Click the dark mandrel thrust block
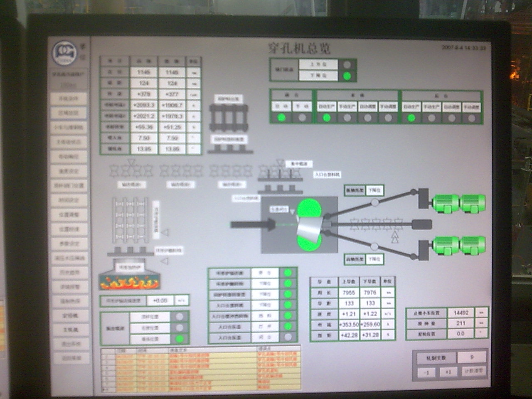The width and height of the screenshot is (532, 399). click(421, 225)
